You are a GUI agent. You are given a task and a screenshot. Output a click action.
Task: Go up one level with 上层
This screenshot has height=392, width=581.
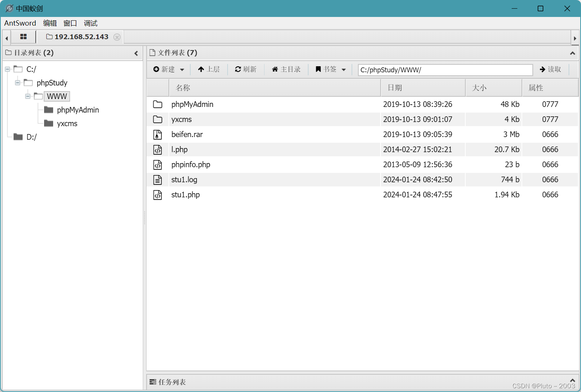point(209,69)
